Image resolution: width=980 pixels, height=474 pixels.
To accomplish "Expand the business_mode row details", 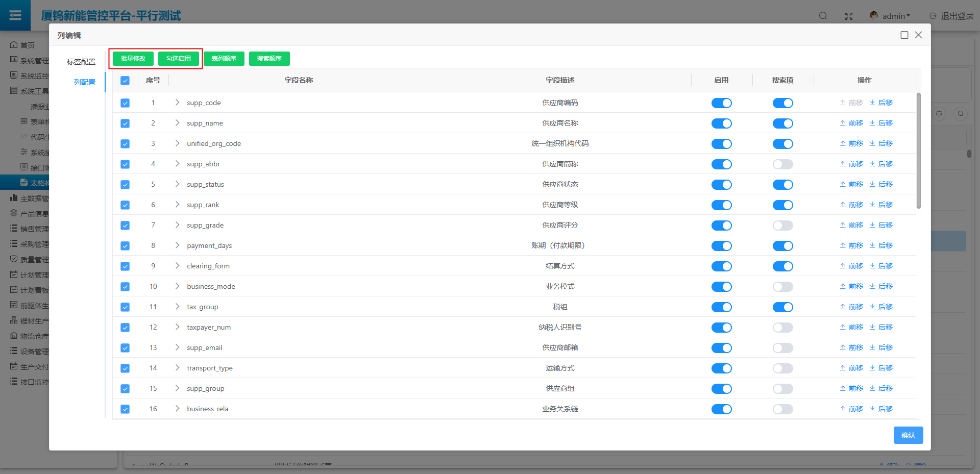I will (177, 286).
